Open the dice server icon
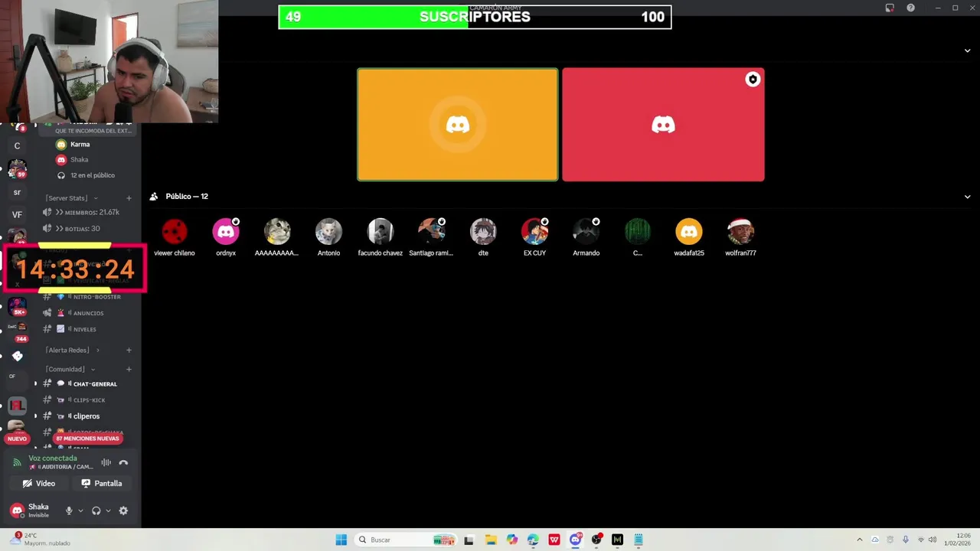This screenshot has height=551, width=980. [x=17, y=356]
